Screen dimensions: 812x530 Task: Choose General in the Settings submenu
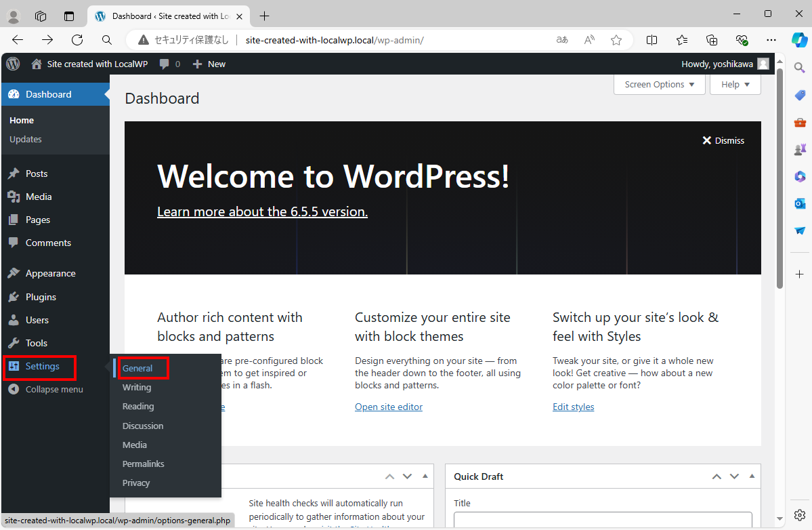pyautogui.click(x=137, y=368)
